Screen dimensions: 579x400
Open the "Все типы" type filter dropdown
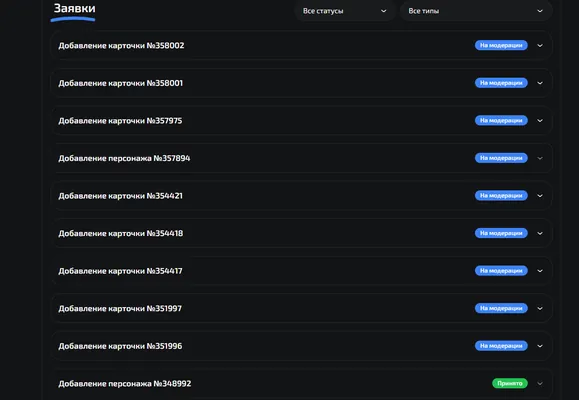pyautogui.click(x=476, y=11)
